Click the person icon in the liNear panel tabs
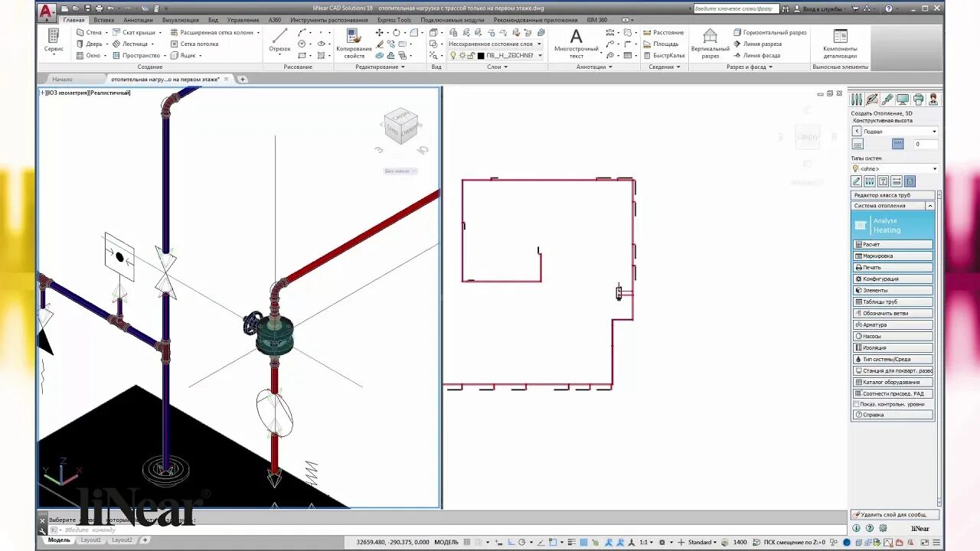 point(933,99)
